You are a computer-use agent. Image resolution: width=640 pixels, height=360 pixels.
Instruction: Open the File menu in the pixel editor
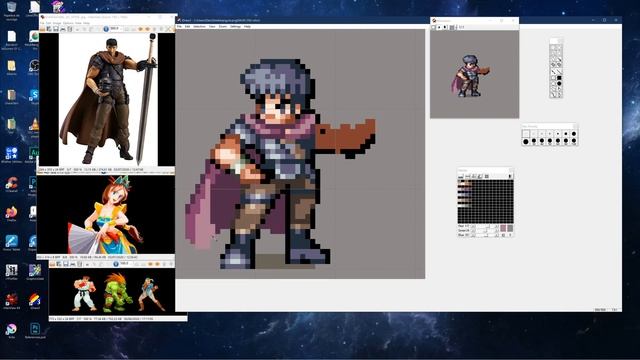179,27
